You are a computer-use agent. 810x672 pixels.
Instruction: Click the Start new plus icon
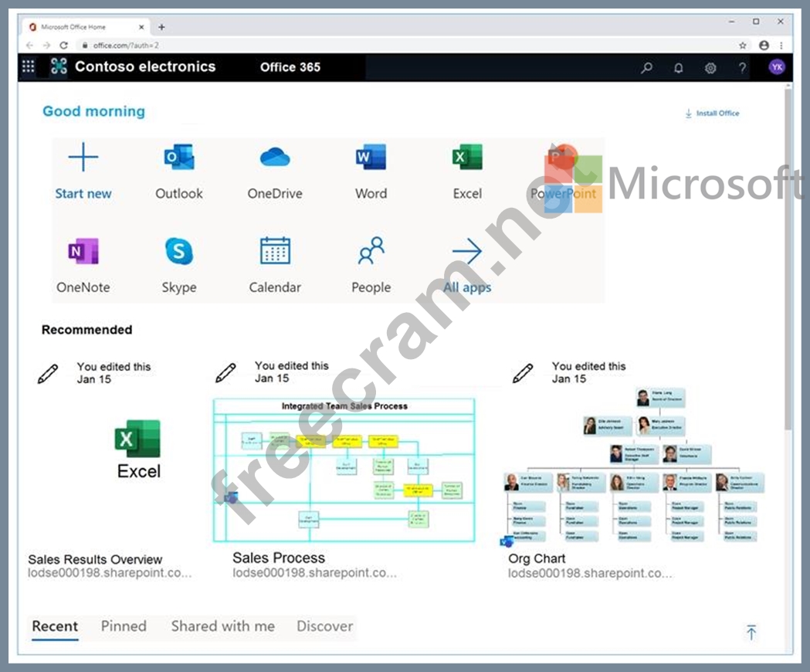pyautogui.click(x=83, y=157)
